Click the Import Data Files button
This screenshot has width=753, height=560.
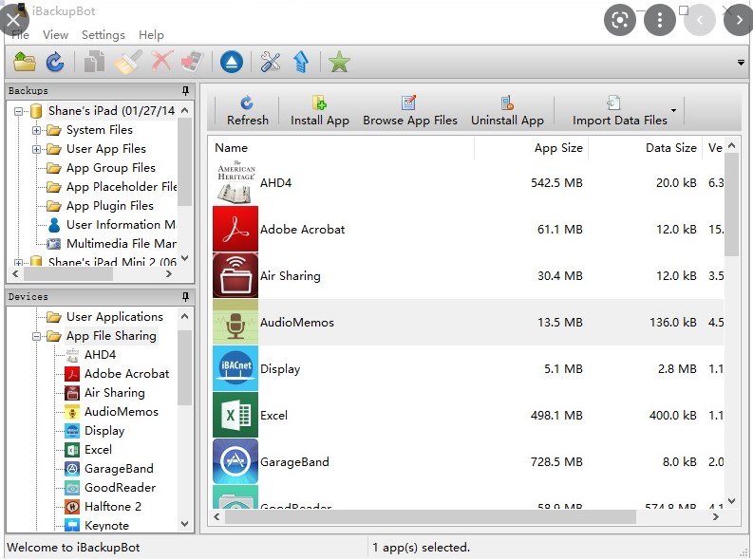click(x=619, y=111)
